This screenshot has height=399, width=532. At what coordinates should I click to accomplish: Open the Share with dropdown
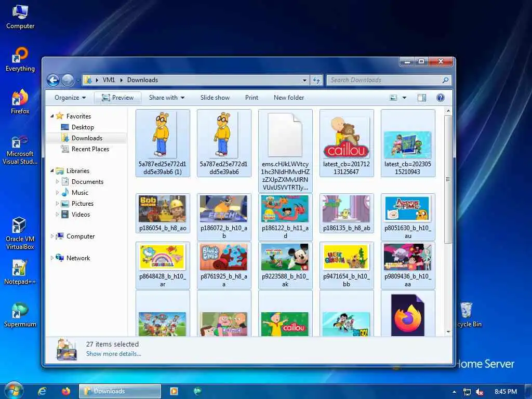point(167,98)
